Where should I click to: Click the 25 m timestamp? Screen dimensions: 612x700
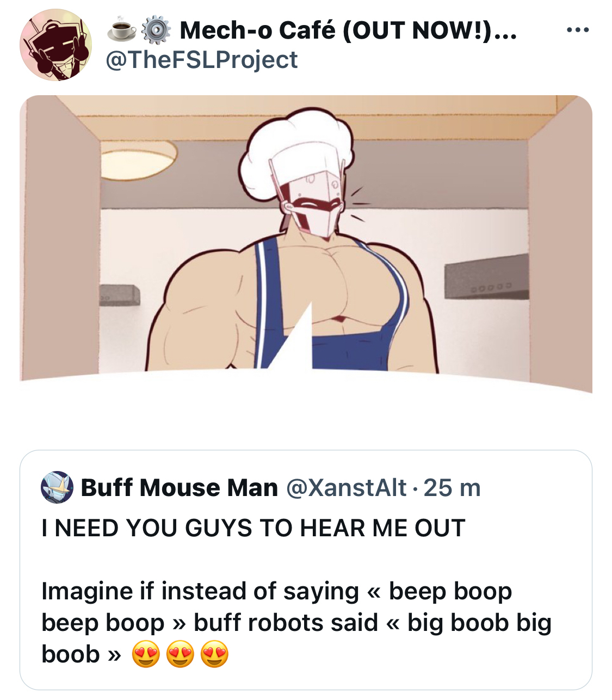click(x=452, y=488)
